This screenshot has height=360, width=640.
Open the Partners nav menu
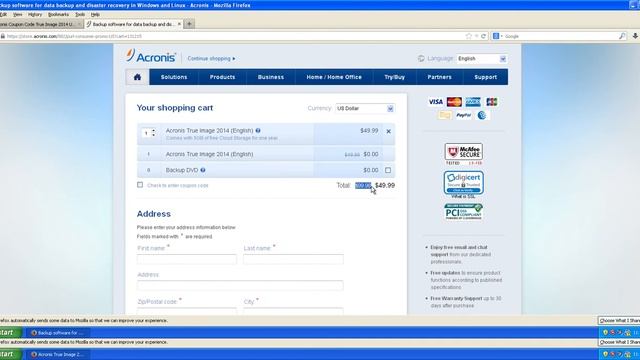click(440, 77)
